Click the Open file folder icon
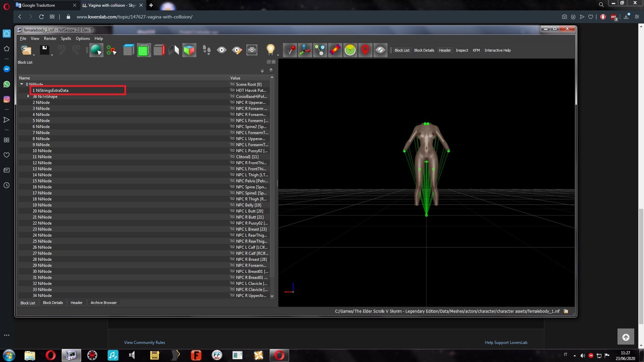This screenshot has height=362, width=644. (x=26, y=50)
